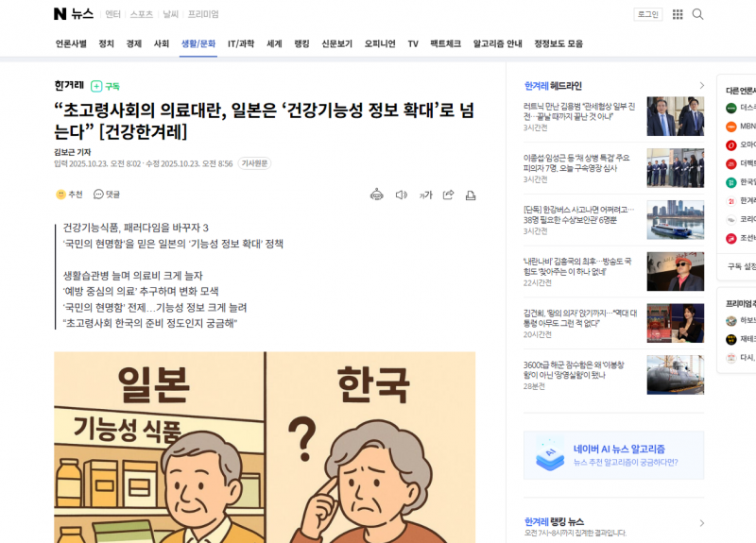Open the 팩트체크 menu item
756x543 pixels.
[445, 43]
